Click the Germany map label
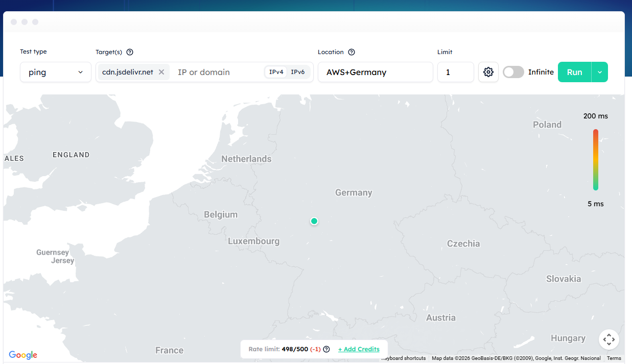The height and width of the screenshot is (364, 632). tap(354, 192)
